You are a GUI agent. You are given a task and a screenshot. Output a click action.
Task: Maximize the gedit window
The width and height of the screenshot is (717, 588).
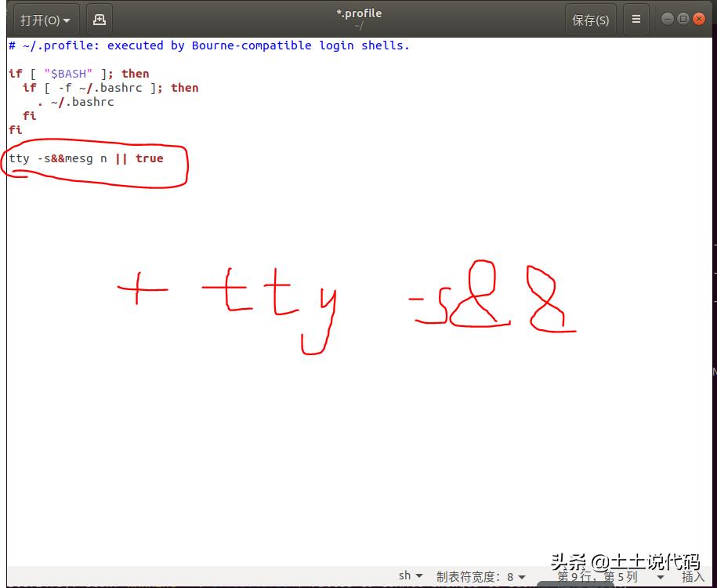(683, 19)
